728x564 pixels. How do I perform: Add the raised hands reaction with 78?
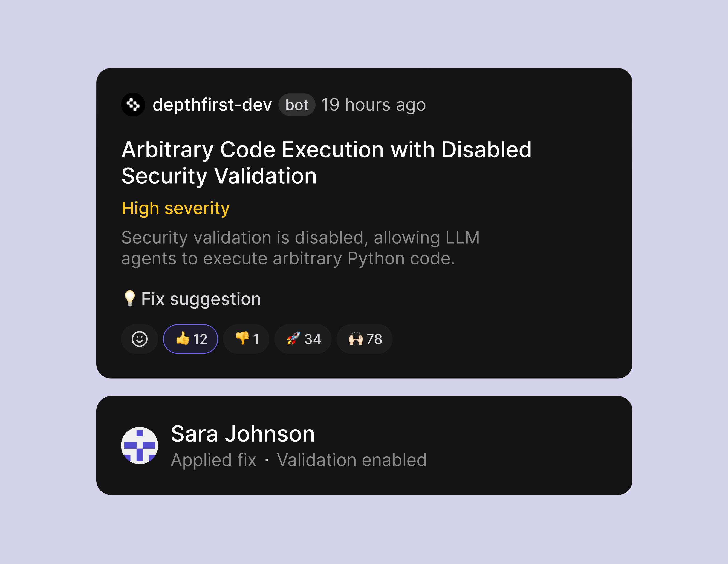pyautogui.click(x=364, y=339)
